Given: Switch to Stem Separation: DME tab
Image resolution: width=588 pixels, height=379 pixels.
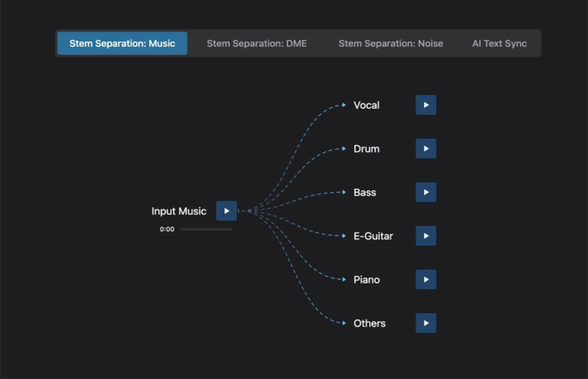Looking at the screenshot, I should [x=257, y=43].
